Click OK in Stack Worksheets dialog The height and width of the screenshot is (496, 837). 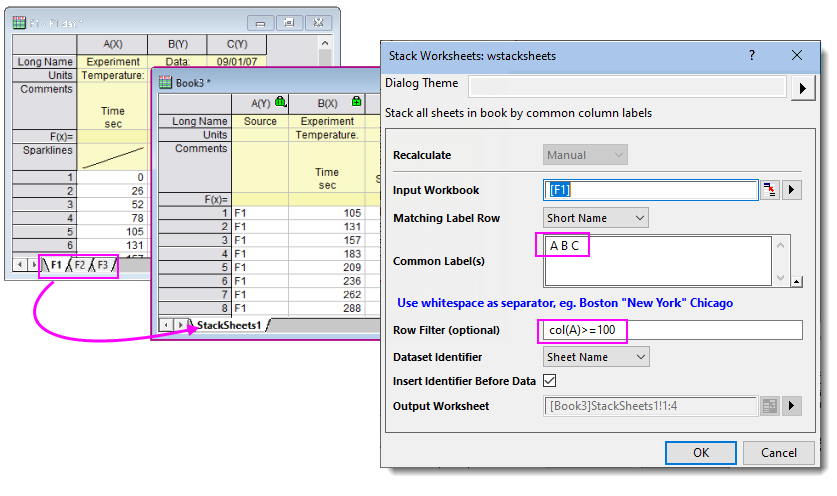(701, 453)
